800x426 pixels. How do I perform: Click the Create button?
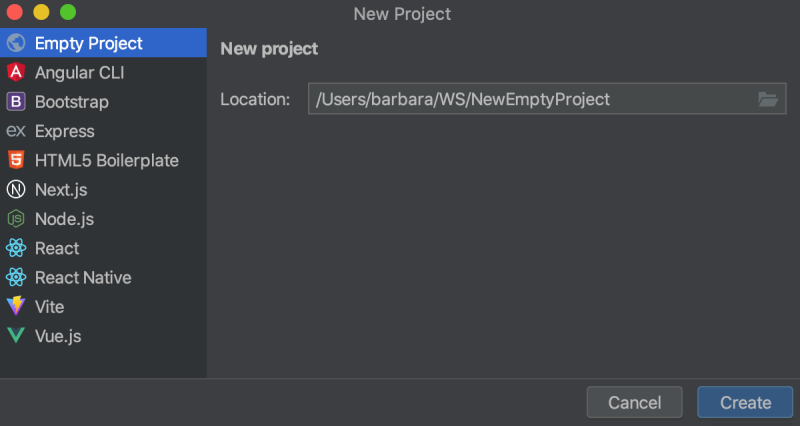pos(745,403)
